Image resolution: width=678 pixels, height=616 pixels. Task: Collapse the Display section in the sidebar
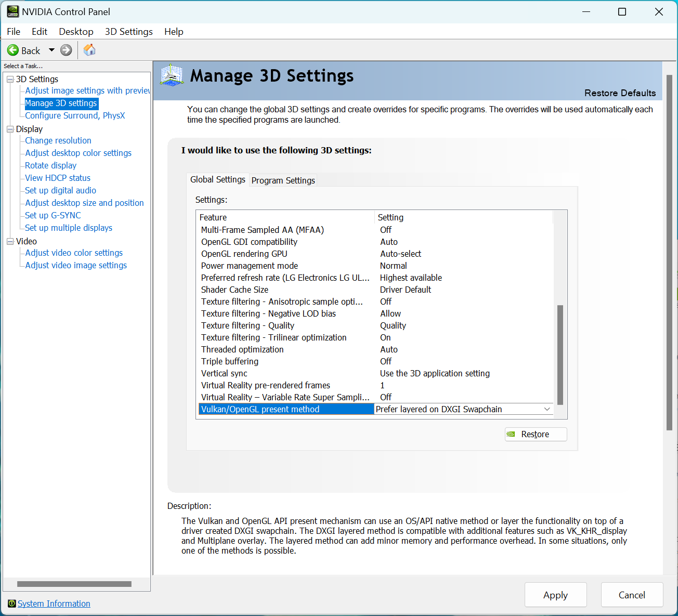click(x=9, y=129)
